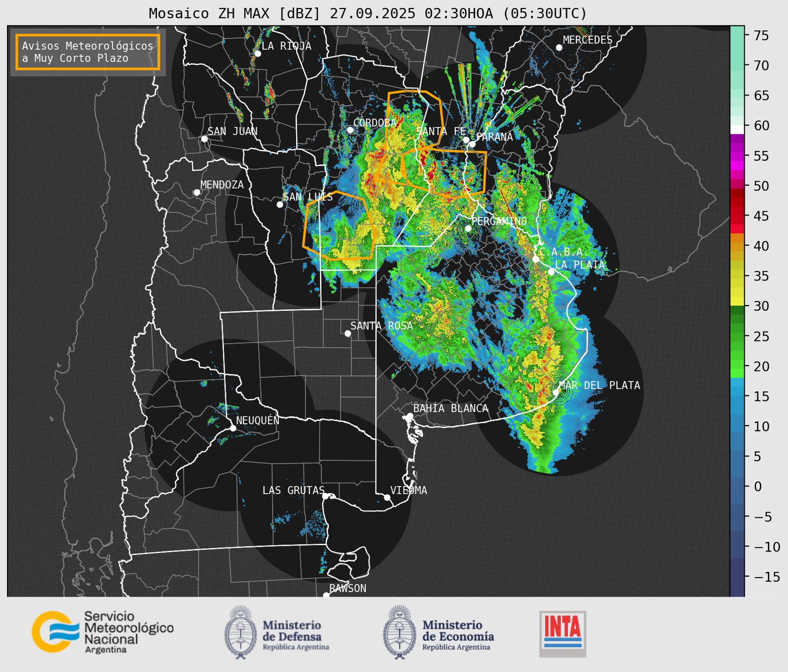Click the 60 dBZ white scale band
The width and height of the screenshot is (788, 672).
pyautogui.click(x=737, y=129)
